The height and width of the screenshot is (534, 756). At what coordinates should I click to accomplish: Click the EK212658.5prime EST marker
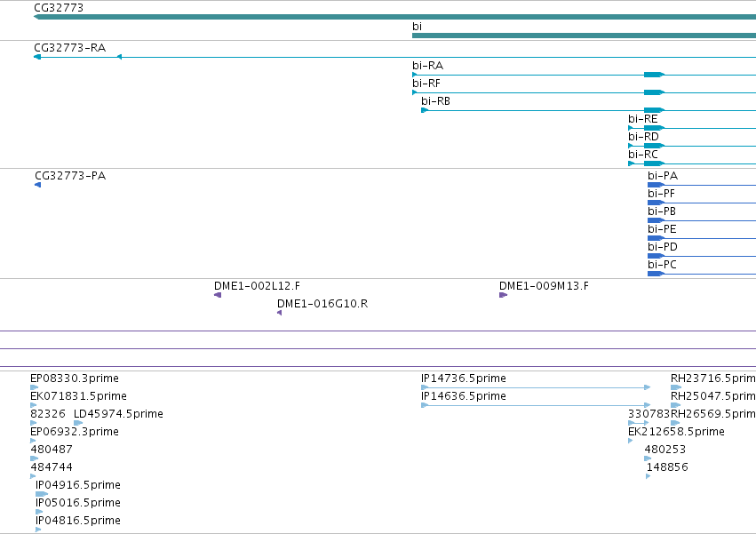(631, 441)
